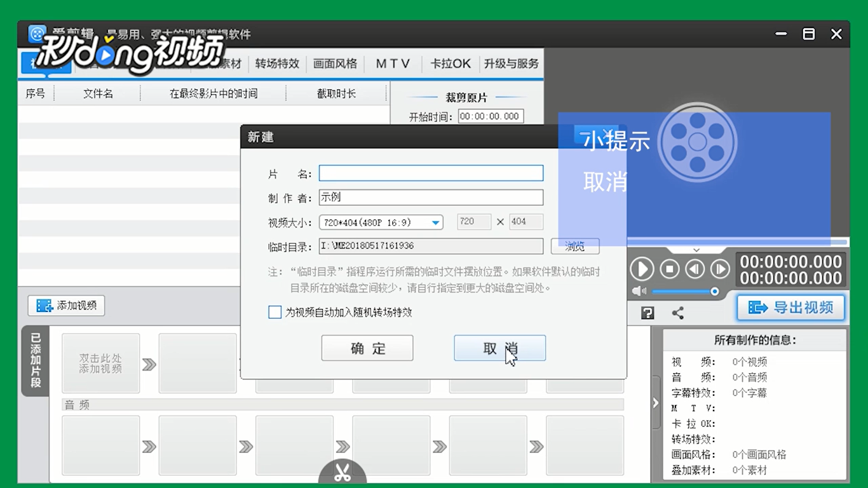Open the MTV tab
Screen dimensions: 868x488
[393, 64]
